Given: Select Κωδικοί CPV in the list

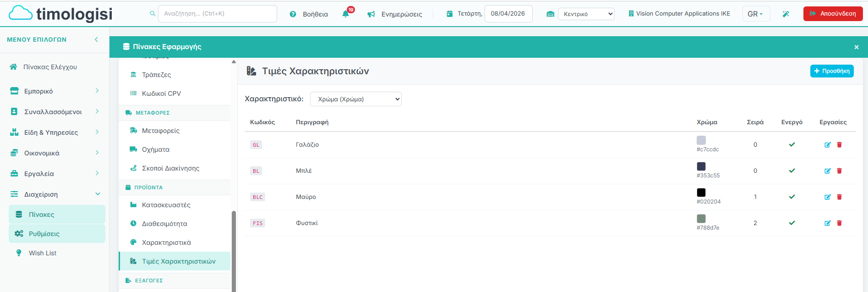Looking at the screenshot, I should click(x=175, y=94).
